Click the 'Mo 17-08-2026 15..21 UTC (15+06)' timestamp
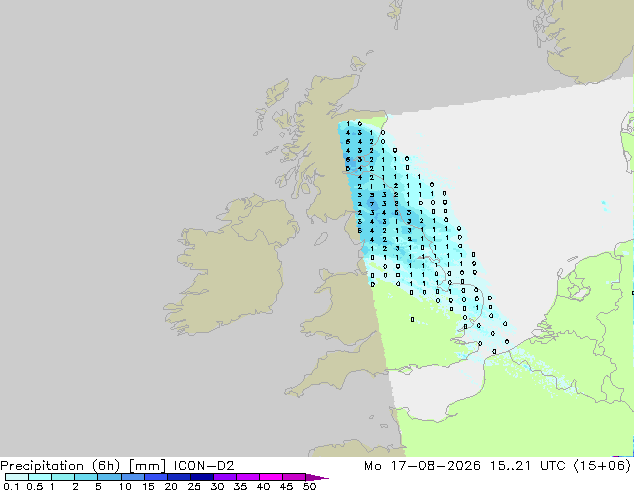This screenshot has width=634, height=490. click(498, 466)
